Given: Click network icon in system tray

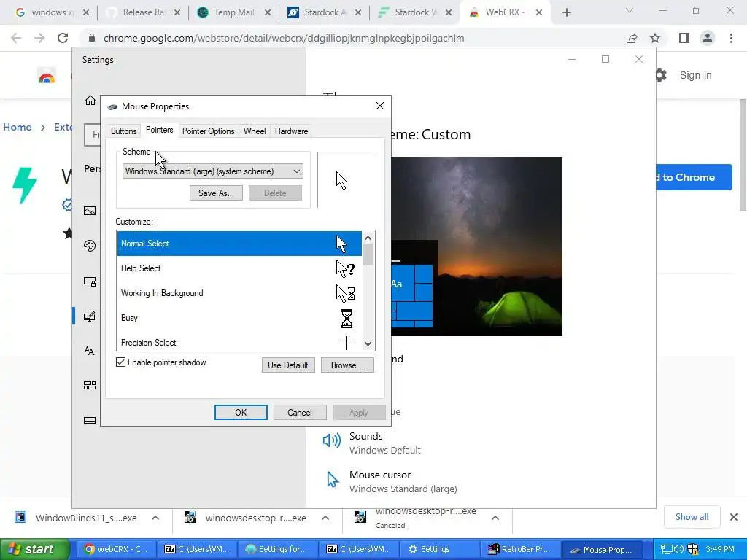Looking at the screenshot, I should point(666,550).
